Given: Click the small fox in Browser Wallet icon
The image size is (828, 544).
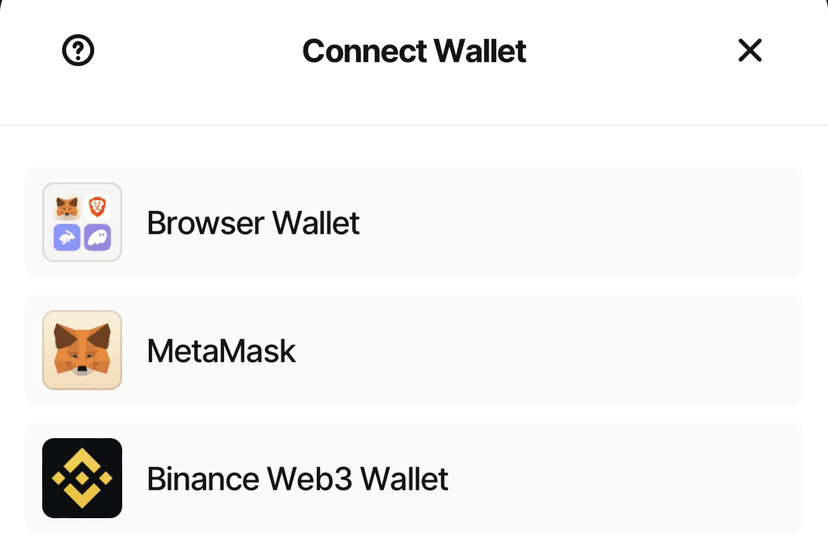Looking at the screenshot, I should coord(67,207).
